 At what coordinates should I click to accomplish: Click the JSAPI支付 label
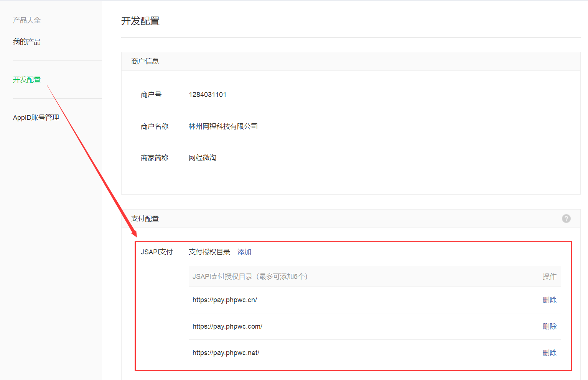157,252
